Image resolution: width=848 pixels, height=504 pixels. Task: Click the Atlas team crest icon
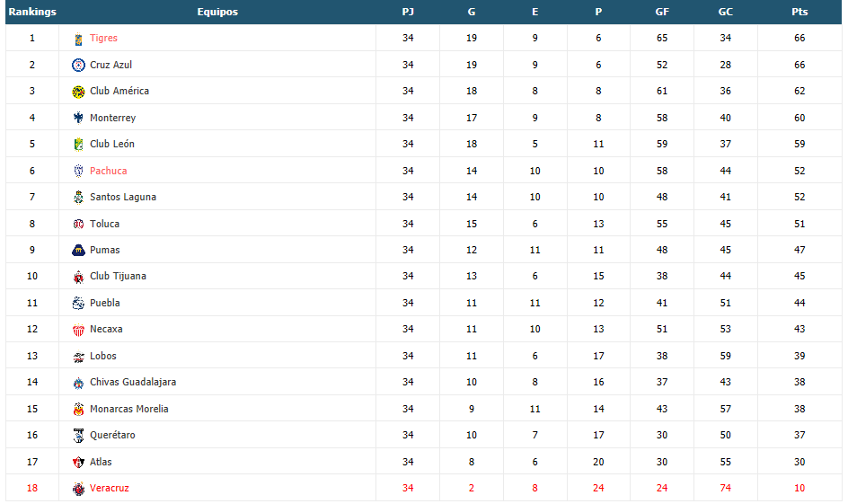(78, 463)
